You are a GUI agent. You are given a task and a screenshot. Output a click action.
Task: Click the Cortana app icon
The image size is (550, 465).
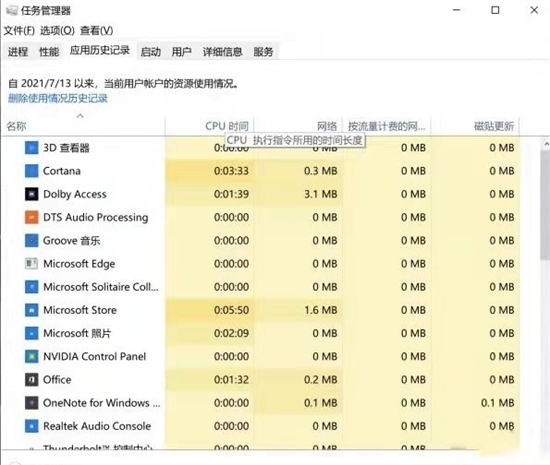click(32, 171)
